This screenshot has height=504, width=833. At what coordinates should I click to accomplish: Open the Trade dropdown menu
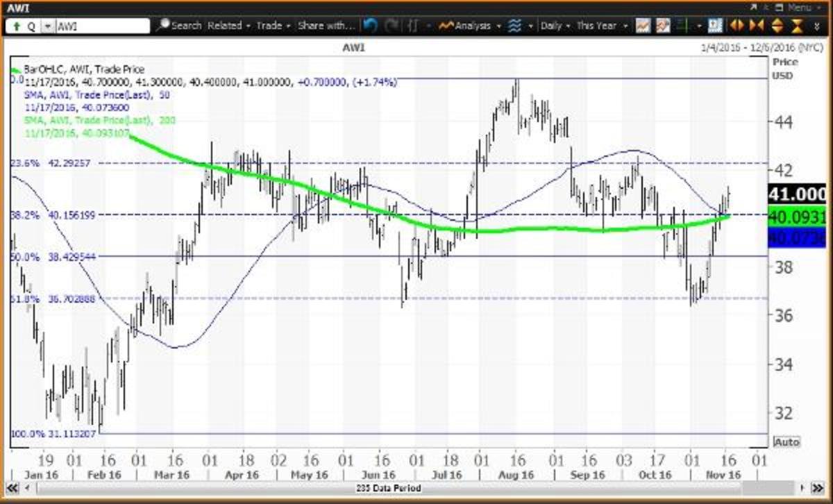click(x=274, y=26)
